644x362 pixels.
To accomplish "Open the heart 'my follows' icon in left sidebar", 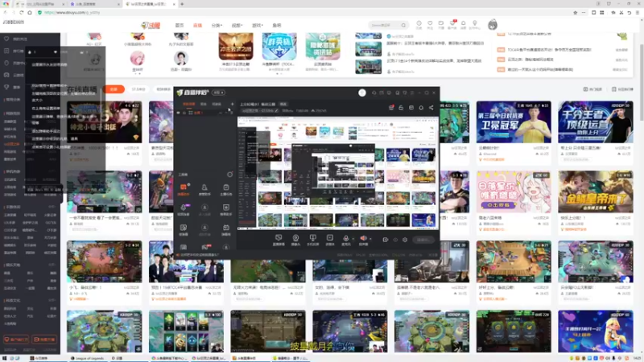I will [x=6, y=39].
